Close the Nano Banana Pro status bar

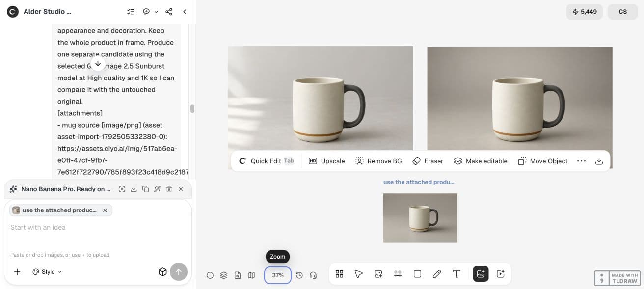181,189
